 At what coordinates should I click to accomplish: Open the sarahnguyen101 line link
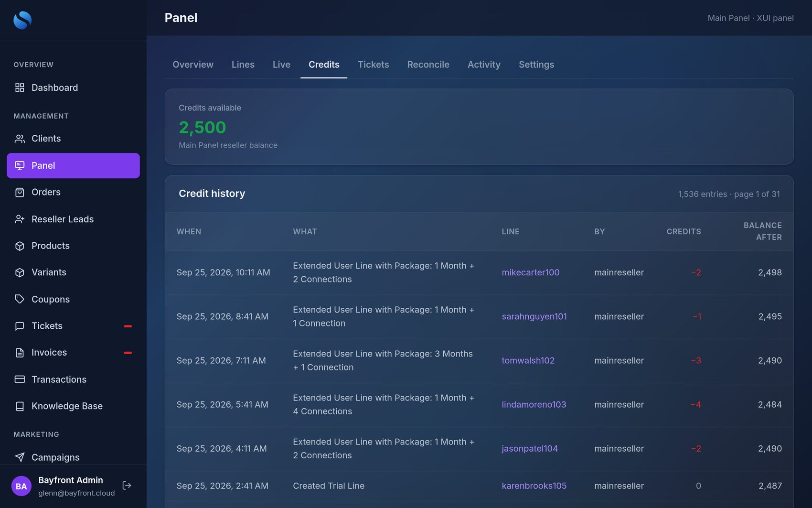534,316
